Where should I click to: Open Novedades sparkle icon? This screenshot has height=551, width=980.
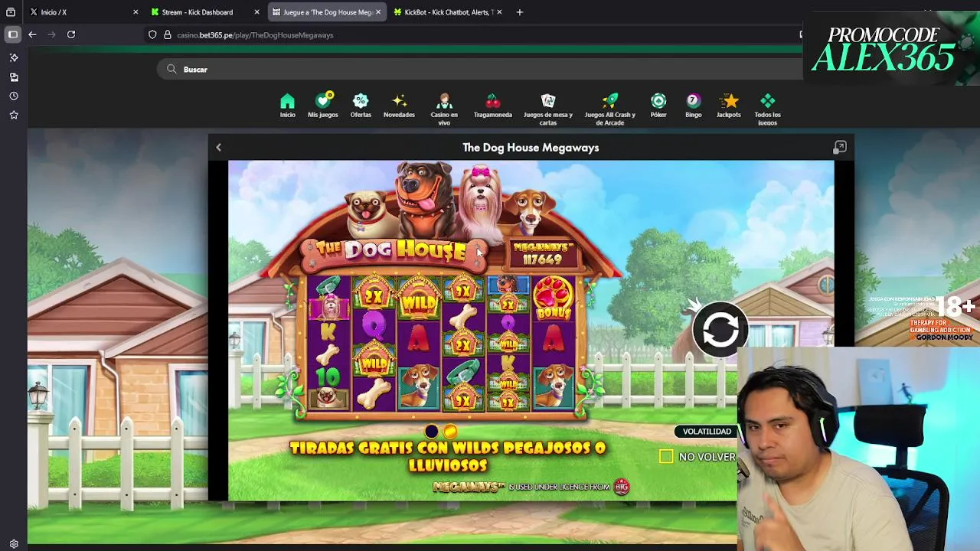click(x=399, y=106)
